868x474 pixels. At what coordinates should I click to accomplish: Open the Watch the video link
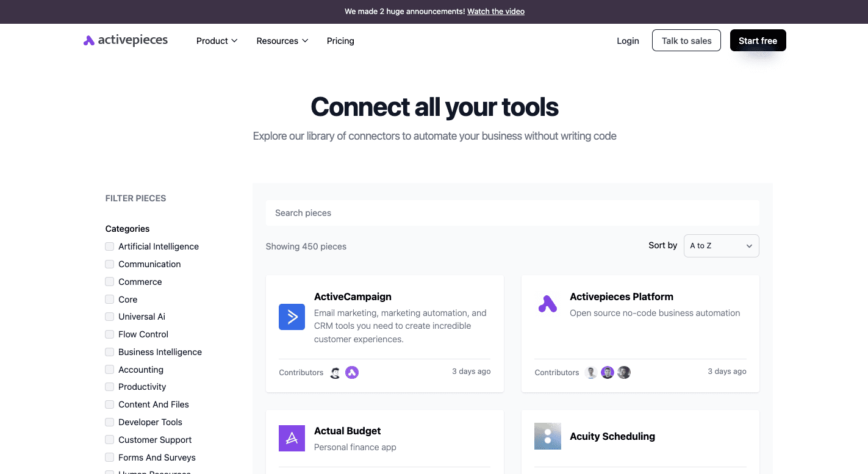495,11
